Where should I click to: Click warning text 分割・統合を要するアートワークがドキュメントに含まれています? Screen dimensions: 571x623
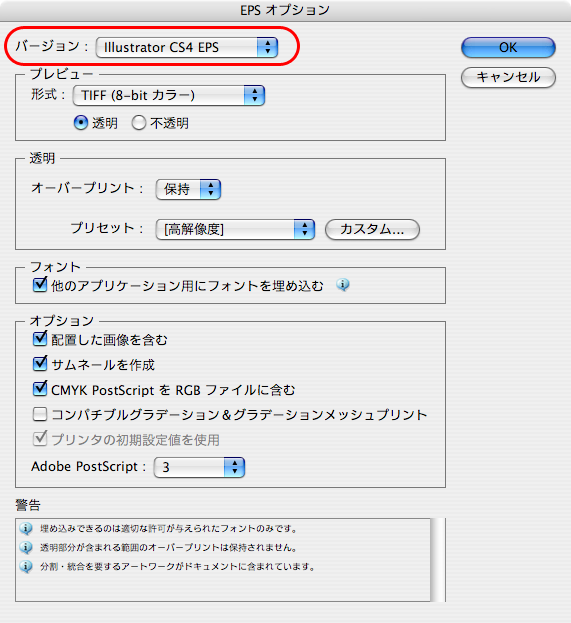pos(178,567)
